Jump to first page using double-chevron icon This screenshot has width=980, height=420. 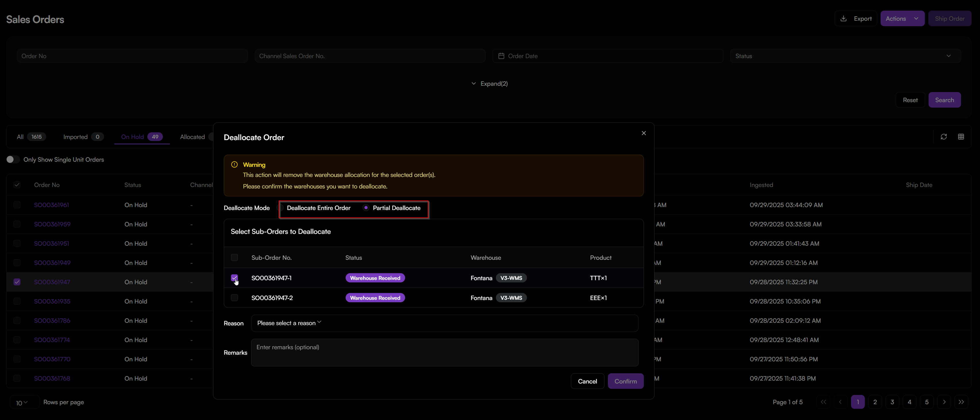[824, 402]
